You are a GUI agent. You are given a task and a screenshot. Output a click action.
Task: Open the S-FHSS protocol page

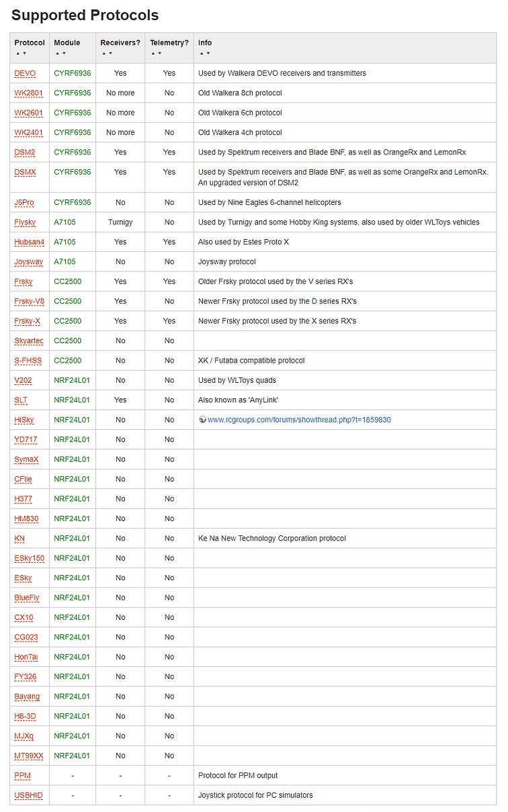[x=28, y=361]
